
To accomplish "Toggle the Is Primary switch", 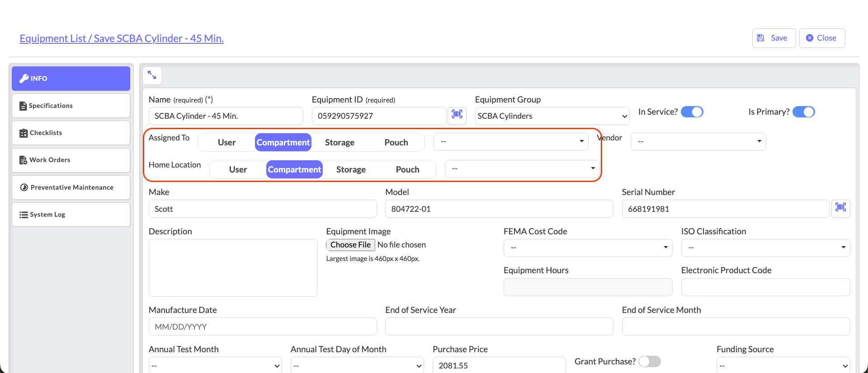I will click(804, 112).
